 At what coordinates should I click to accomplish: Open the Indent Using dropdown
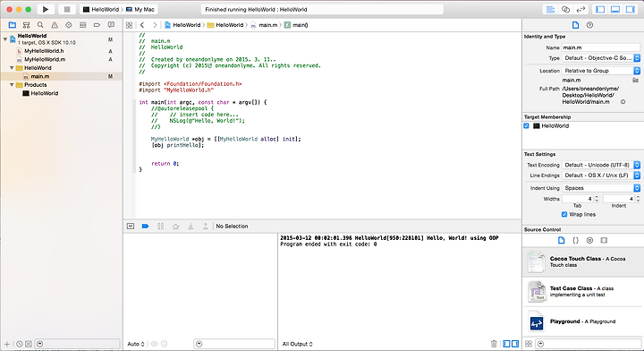tap(601, 188)
